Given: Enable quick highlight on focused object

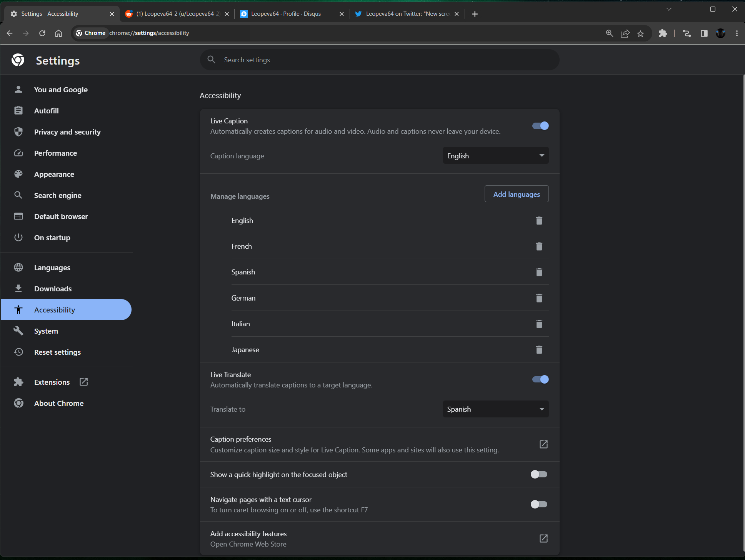Looking at the screenshot, I should click(x=539, y=474).
